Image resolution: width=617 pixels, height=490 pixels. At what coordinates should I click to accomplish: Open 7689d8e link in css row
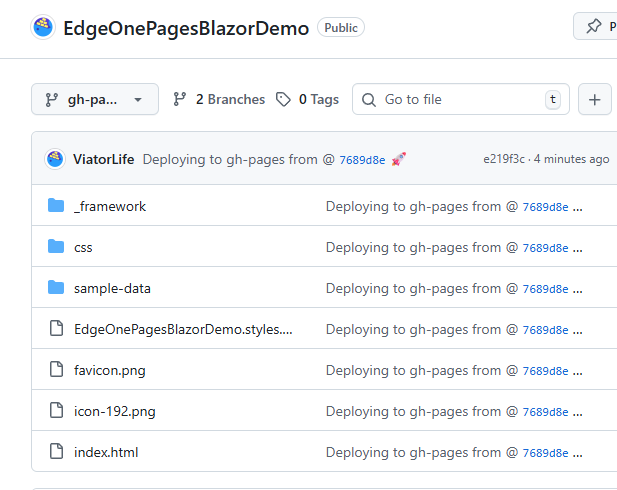tap(545, 248)
